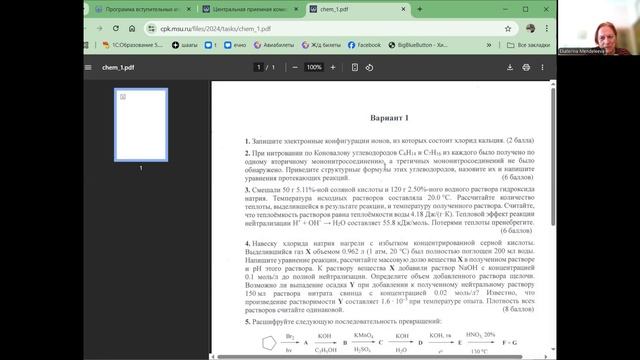Rotate the PDF counterclockwise
Viewport: 640px width, 360px height.
coord(369,67)
